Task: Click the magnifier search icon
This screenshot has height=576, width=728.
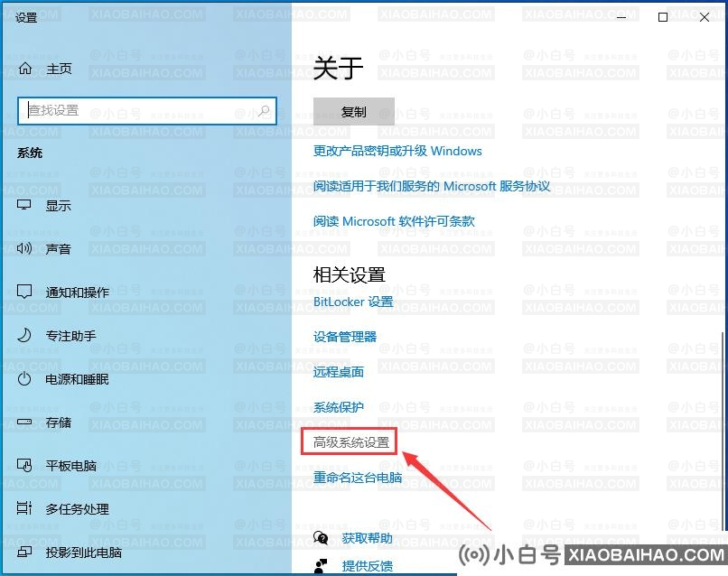Action: [x=264, y=111]
